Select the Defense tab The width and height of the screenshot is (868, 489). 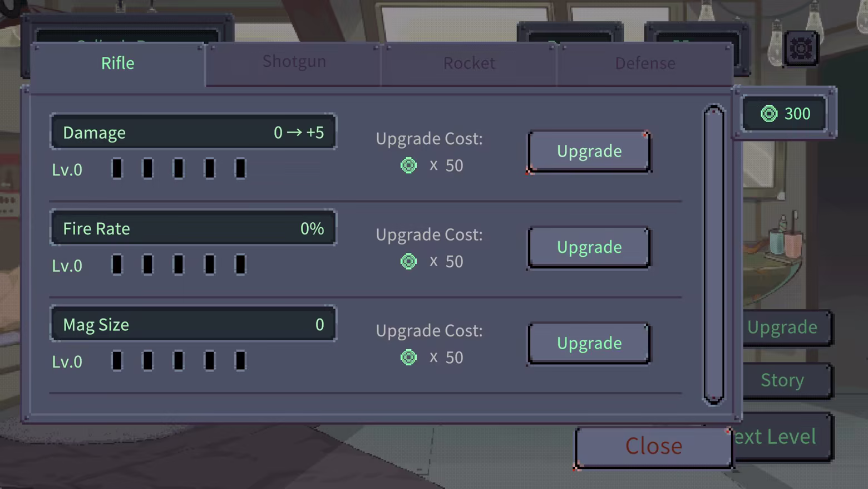(x=645, y=63)
